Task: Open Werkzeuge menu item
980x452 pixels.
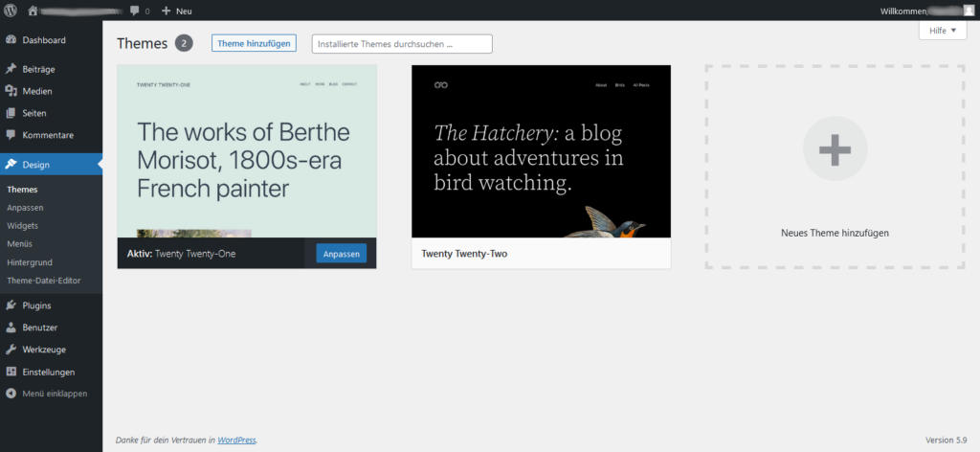Action: click(x=52, y=350)
